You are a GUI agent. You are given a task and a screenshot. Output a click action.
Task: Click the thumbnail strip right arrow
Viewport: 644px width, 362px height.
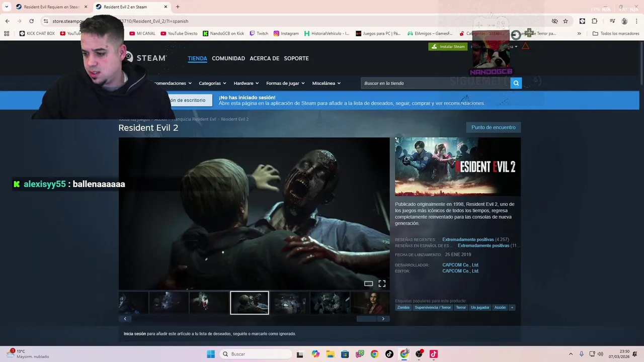click(383, 319)
